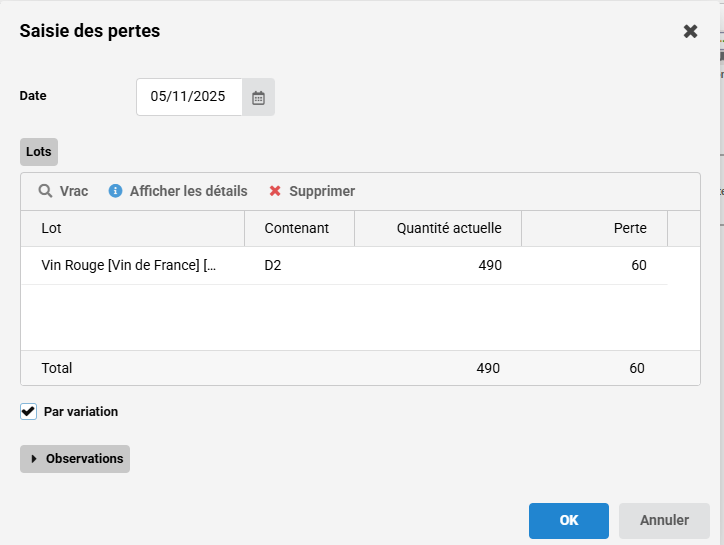Click the blue info details icon

tap(116, 191)
